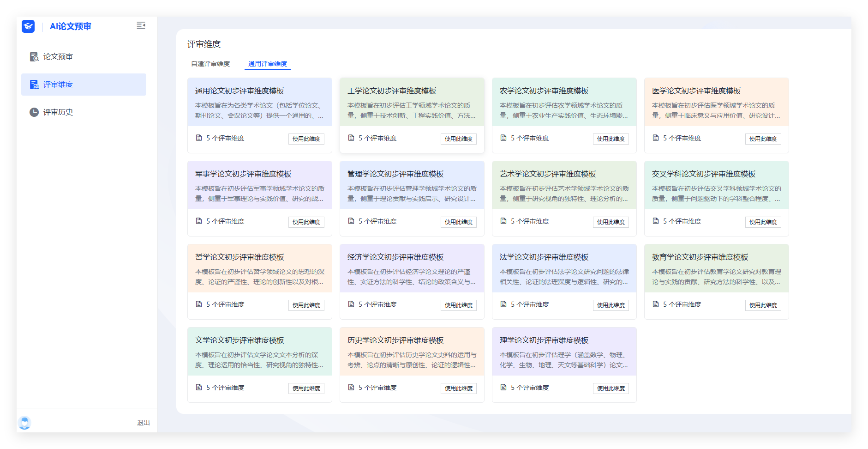The width and height of the screenshot is (868, 449).
Task: Click the AI论文预审 logo icon
Action: click(x=28, y=26)
